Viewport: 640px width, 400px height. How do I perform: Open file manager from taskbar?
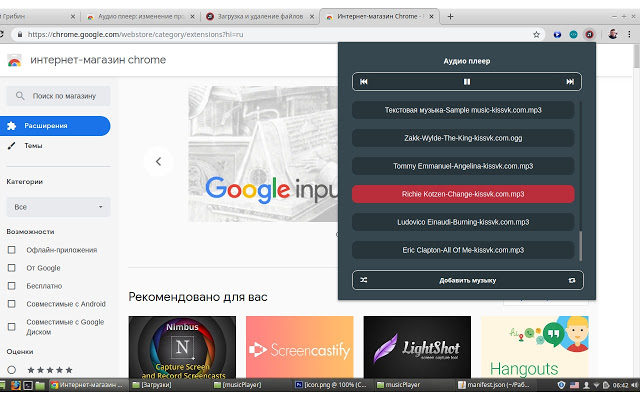(40, 385)
